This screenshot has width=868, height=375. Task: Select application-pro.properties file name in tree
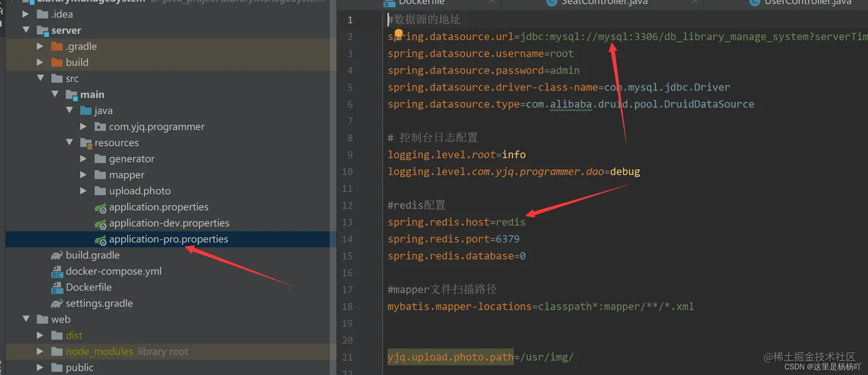pos(169,239)
